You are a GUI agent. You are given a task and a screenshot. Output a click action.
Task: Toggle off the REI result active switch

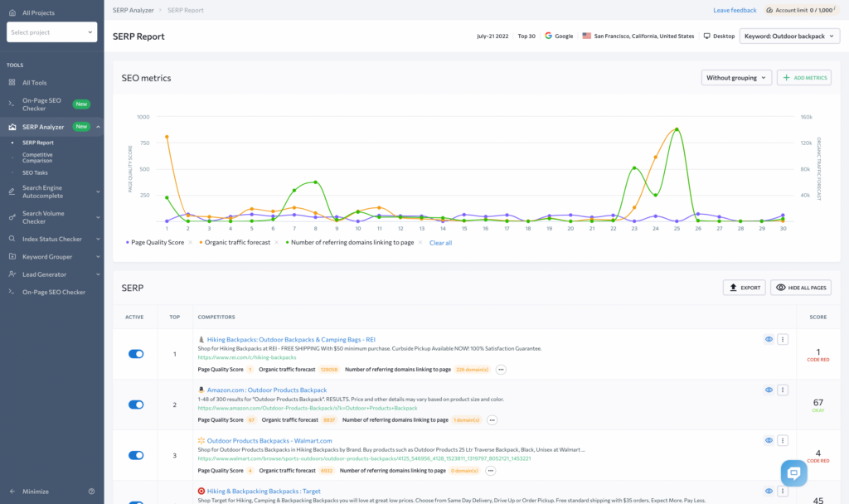(136, 354)
